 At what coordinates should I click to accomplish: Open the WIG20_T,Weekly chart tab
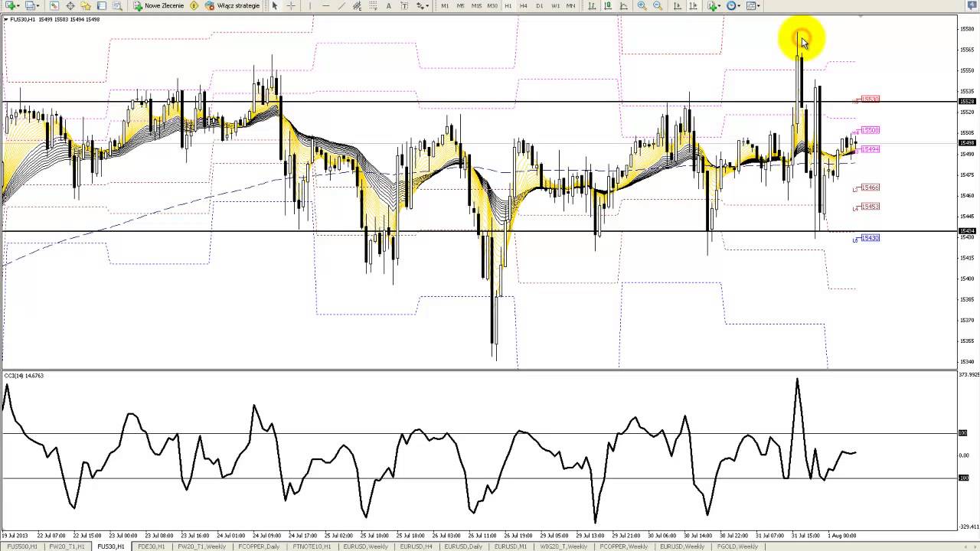coord(565,546)
